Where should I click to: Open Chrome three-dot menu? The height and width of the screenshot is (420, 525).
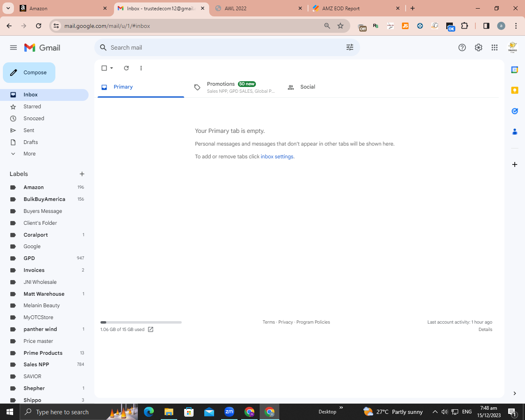click(x=516, y=26)
